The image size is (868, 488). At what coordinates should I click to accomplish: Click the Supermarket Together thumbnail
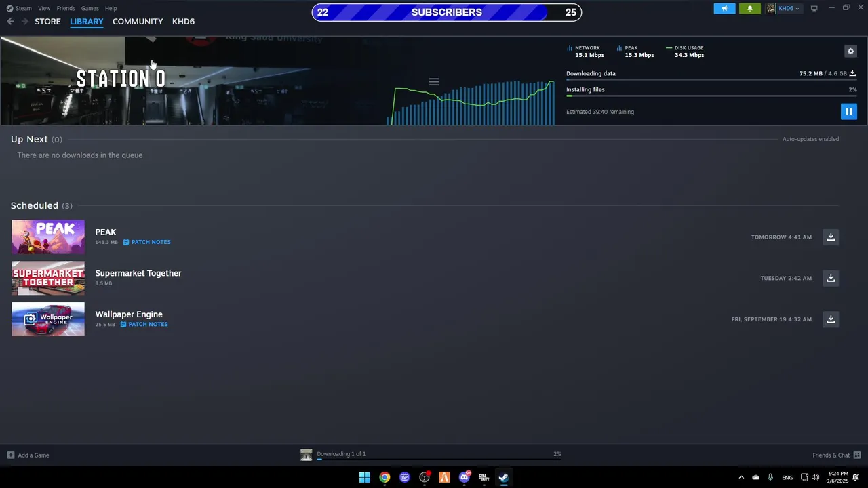(48, 278)
